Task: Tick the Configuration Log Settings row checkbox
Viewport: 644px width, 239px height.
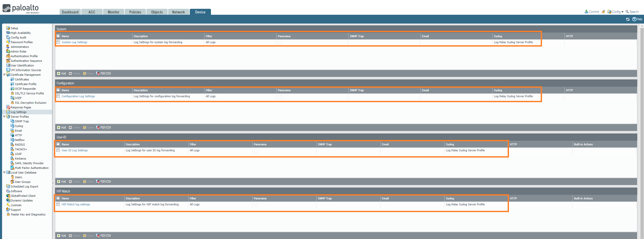Action: point(58,96)
